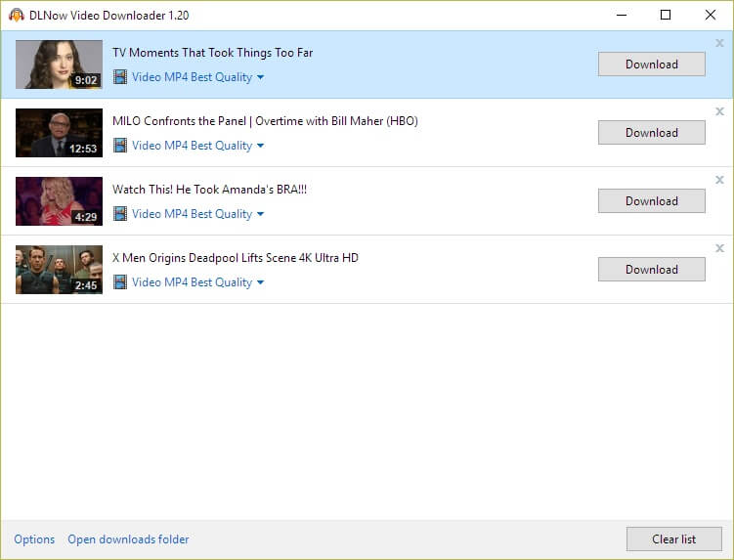Click film icon for TV Moments video

(x=120, y=77)
